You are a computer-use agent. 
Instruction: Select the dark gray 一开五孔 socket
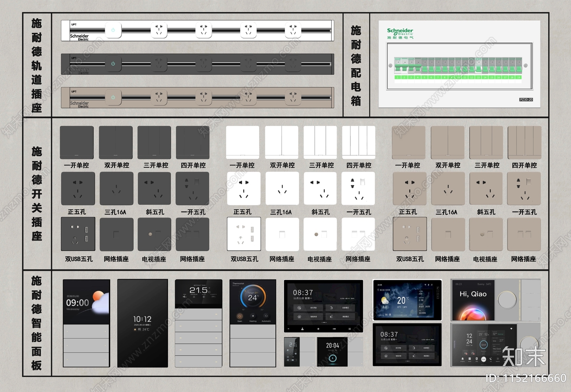pyautogui.click(x=193, y=189)
